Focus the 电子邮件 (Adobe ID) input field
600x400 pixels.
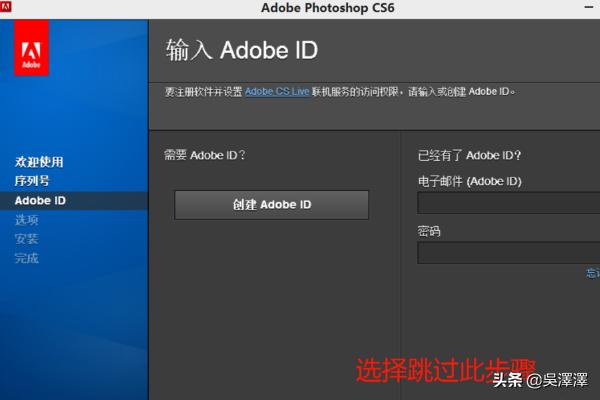coord(508,203)
